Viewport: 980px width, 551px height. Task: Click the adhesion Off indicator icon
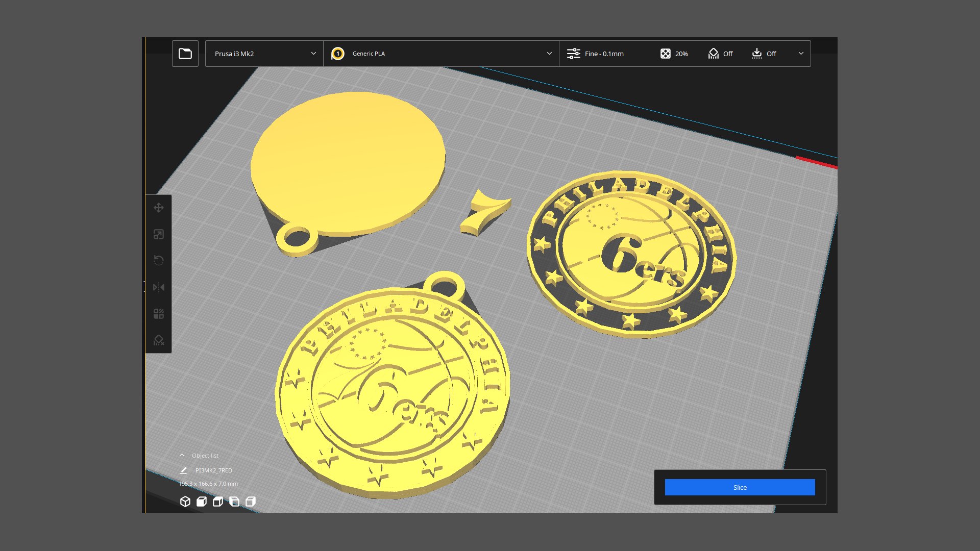756,54
